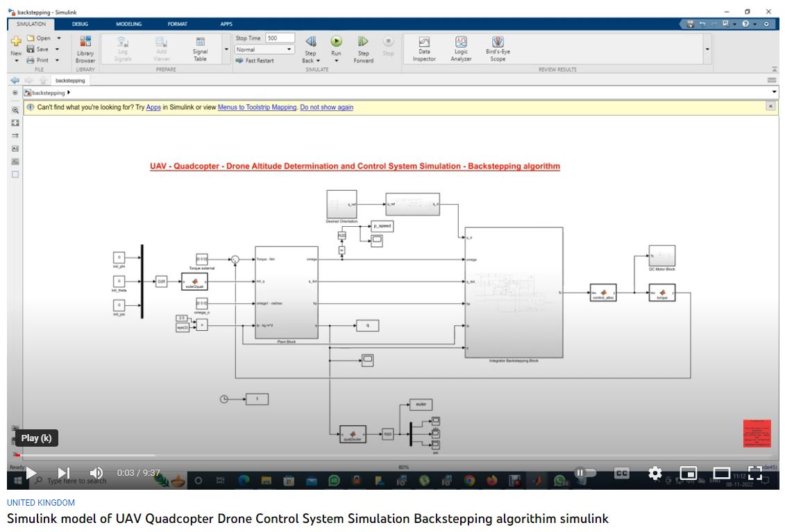Click the Menus to Toolstrip Mapping link
Screen dimensions: 785x532
click(x=257, y=108)
